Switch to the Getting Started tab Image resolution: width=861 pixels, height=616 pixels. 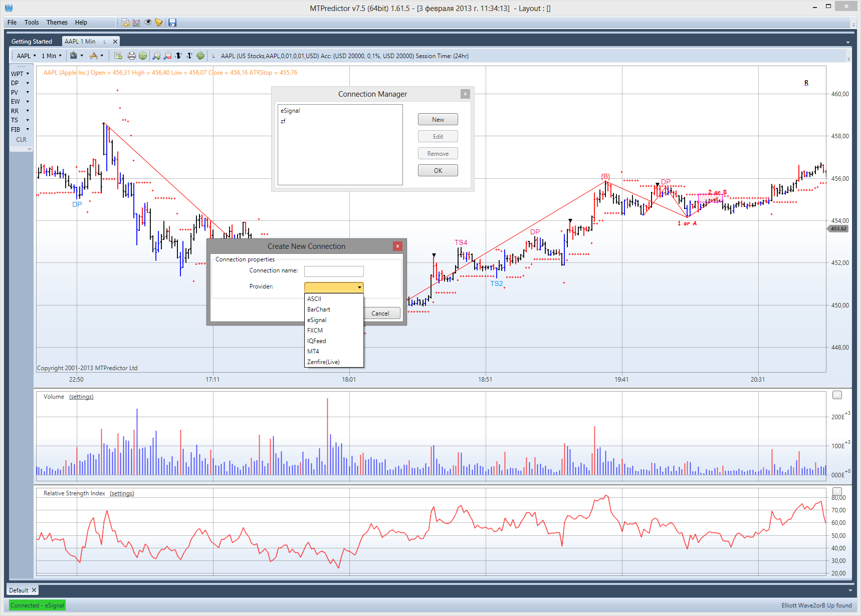click(x=32, y=42)
